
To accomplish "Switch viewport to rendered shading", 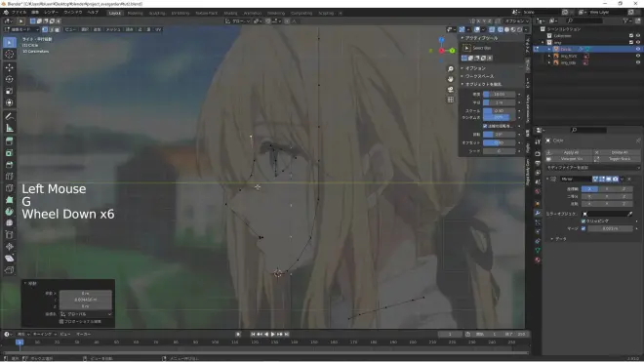I will [x=519, y=29].
